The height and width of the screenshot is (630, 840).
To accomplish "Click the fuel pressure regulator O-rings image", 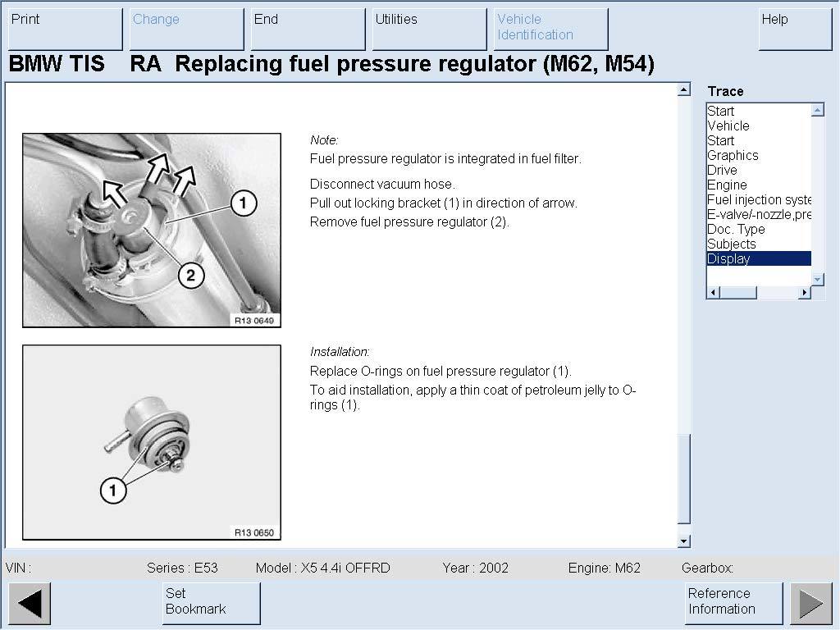I will pos(152,442).
